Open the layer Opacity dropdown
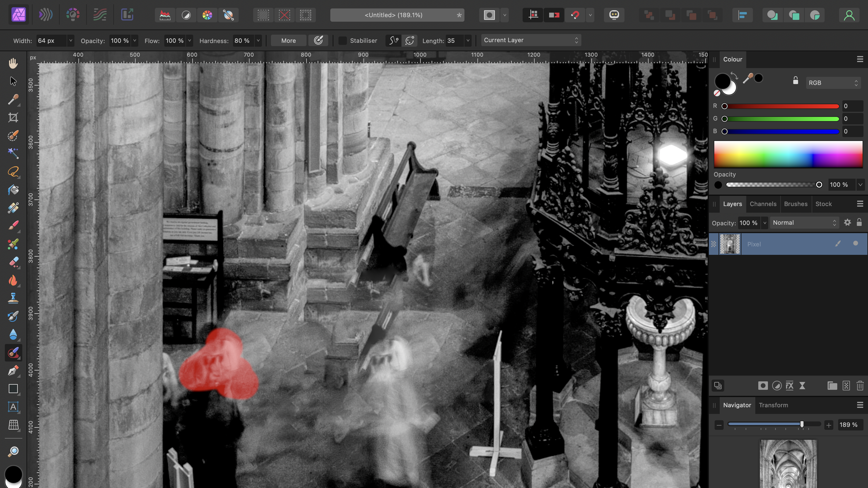868x488 pixels. (x=764, y=223)
